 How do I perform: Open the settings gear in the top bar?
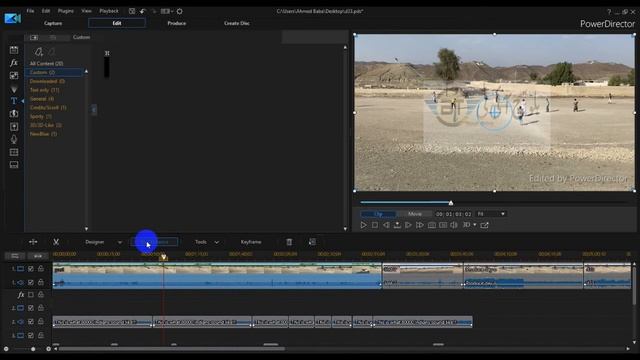(x=180, y=11)
